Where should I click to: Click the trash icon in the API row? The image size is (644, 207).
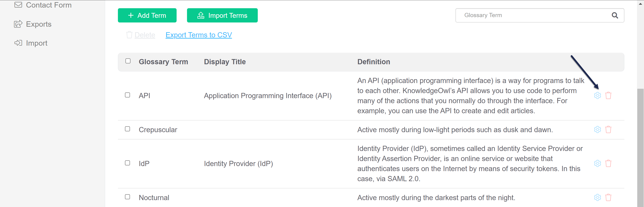(608, 95)
